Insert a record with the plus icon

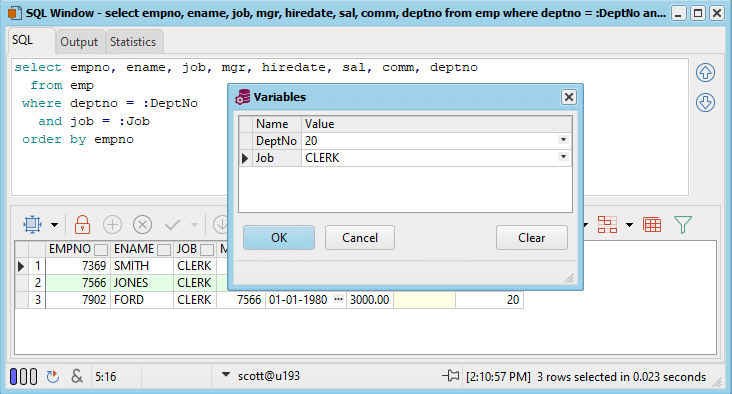pos(112,225)
